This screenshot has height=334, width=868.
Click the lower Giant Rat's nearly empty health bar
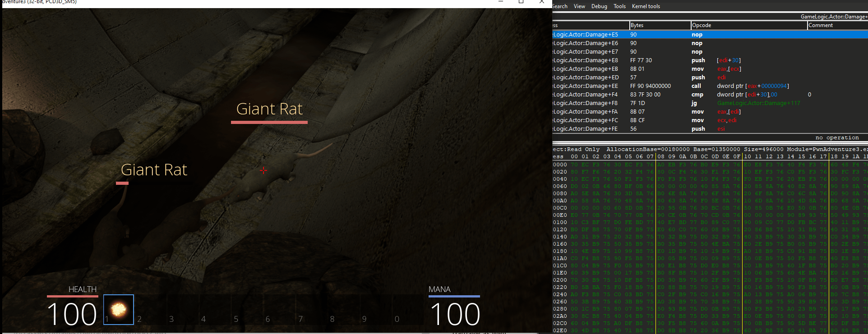point(122,183)
